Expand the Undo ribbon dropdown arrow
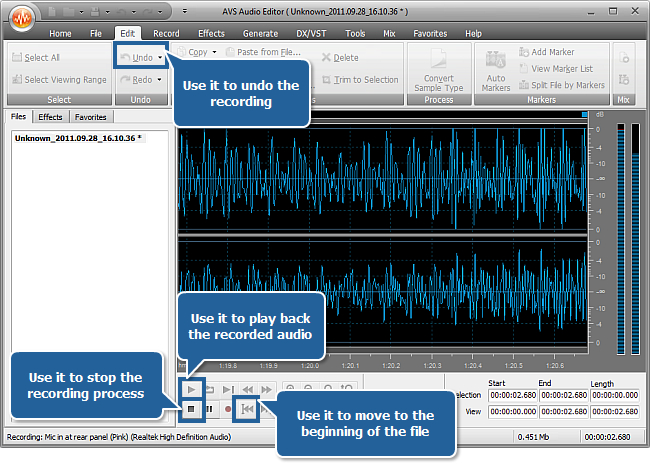This screenshot has width=650, height=464. (x=160, y=58)
